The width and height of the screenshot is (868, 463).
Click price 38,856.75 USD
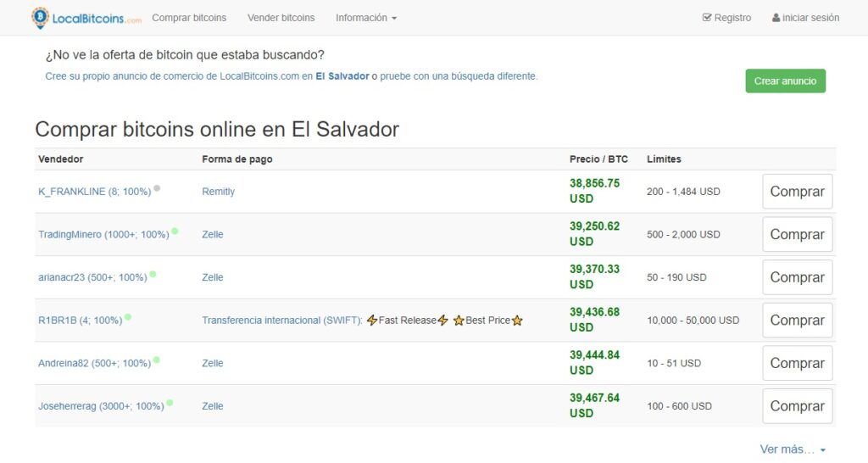594,191
